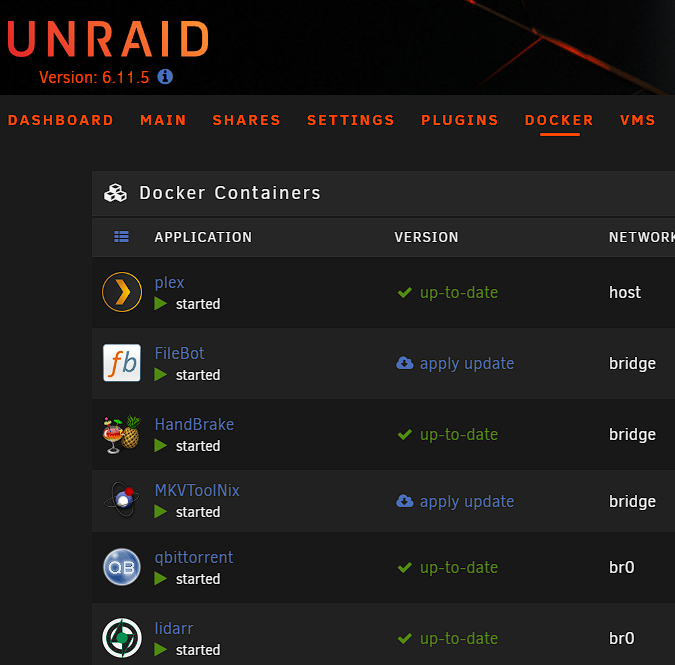Image resolution: width=675 pixels, height=665 pixels.
Task: Click the bridge network value for MKVToolNix
Action: pyautogui.click(x=632, y=502)
